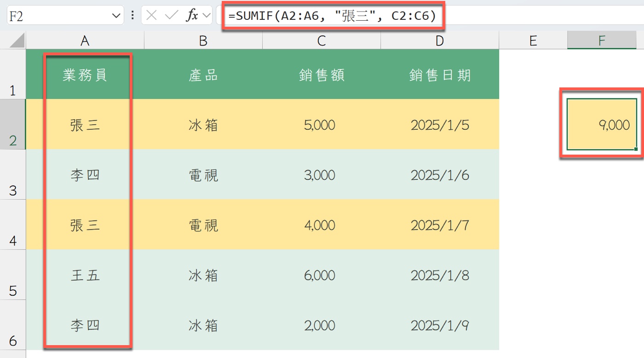Click the Cancel (X) icon in formula bar
This screenshot has width=644, height=358.
(151, 16)
